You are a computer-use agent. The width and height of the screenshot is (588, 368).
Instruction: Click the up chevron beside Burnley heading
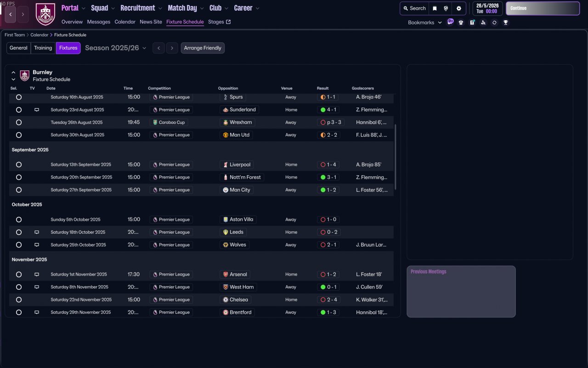click(13, 73)
